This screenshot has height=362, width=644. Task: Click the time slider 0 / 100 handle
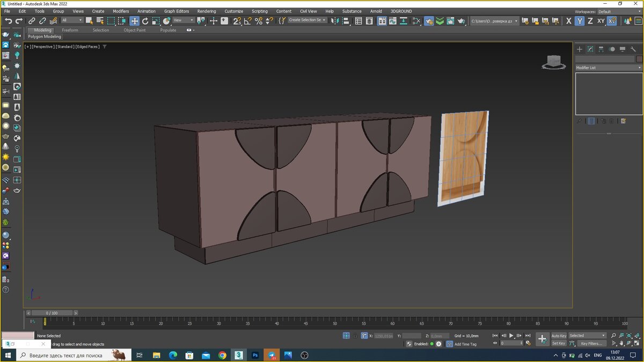pos(52,313)
